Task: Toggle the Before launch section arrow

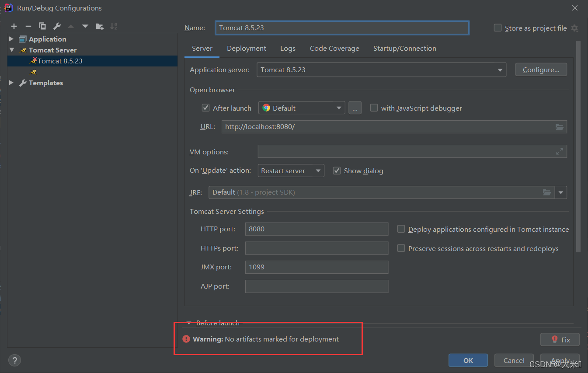Action: coord(189,323)
